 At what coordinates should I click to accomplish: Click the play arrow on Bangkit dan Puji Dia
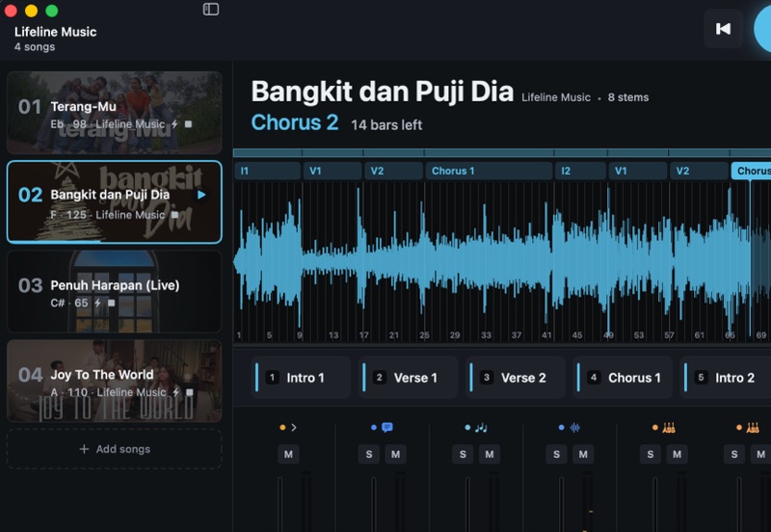coord(201,195)
